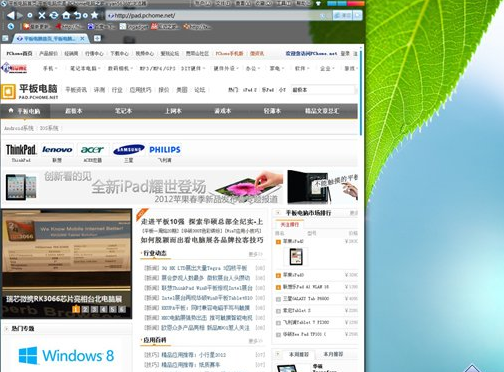Expand the 手机 category dropdown

click(50, 68)
